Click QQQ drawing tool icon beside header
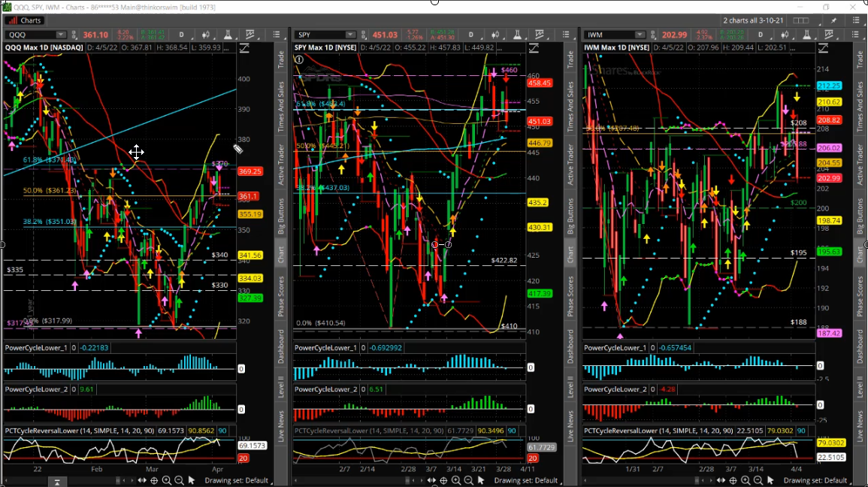This screenshot has height=487, width=868. pyautogui.click(x=244, y=48)
